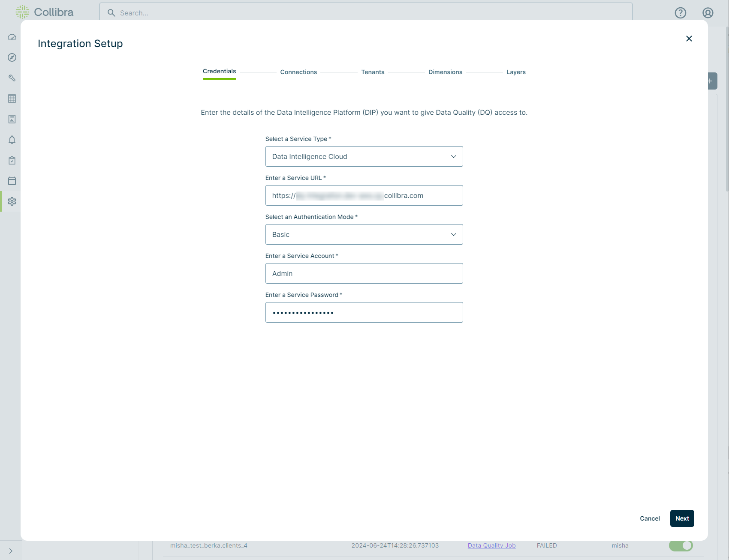Open the settings gear icon in sidebar
Screen dimensions: 729x560
pyautogui.click(x=12, y=201)
